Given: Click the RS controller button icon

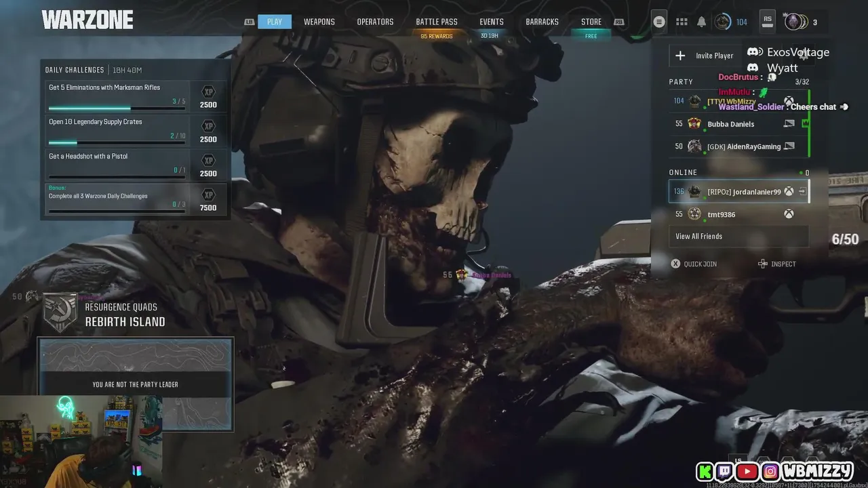Looking at the screenshot, I should (x=767, y=21).
